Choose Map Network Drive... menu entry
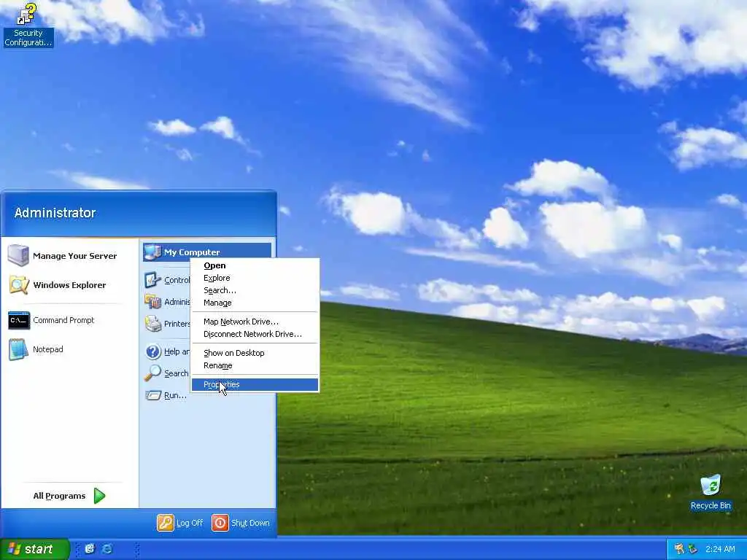The image size is (747, 560). click(255, 322)
